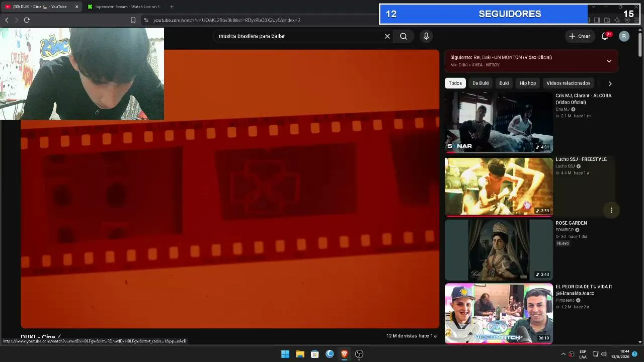
Task: Select the 'De Duki' filter chip
Action: pos(480,83)
